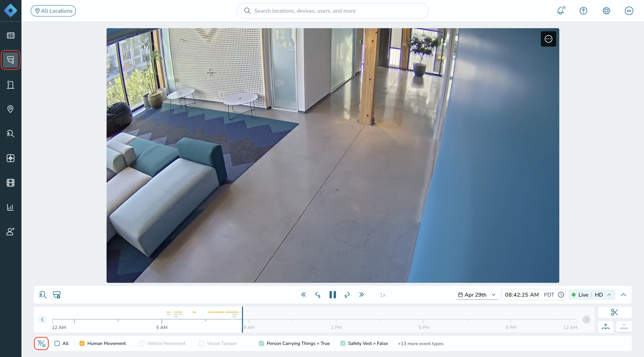Viewport: 644px width, 357px height.
Task: Click the add camera icon in player bar
Action: (57, 295)
